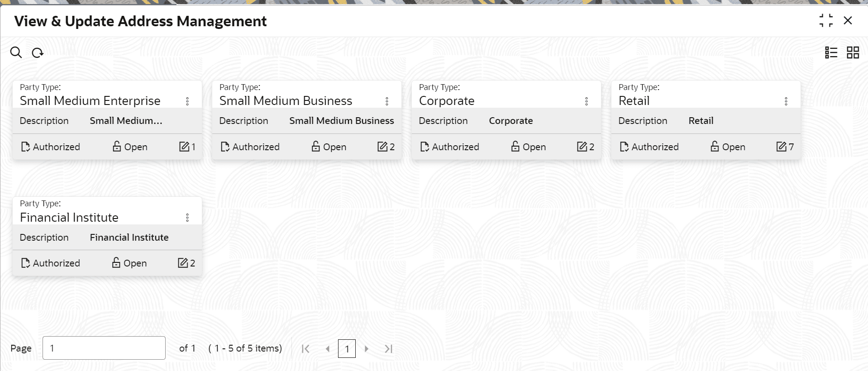The width and height of the screenshot is (868, 371).
Task: Click the Retail card modification count icon
Action: tap(781, 147)
